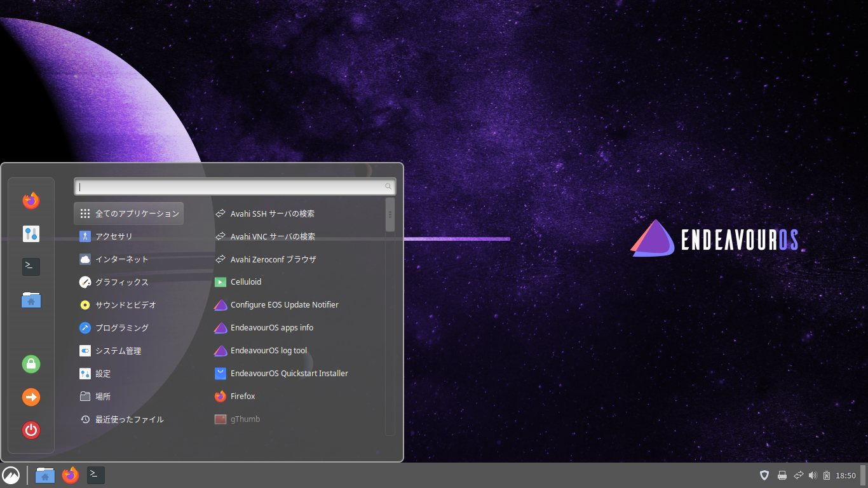Click the application list scrollbar handle

click(x=390, y=215)
